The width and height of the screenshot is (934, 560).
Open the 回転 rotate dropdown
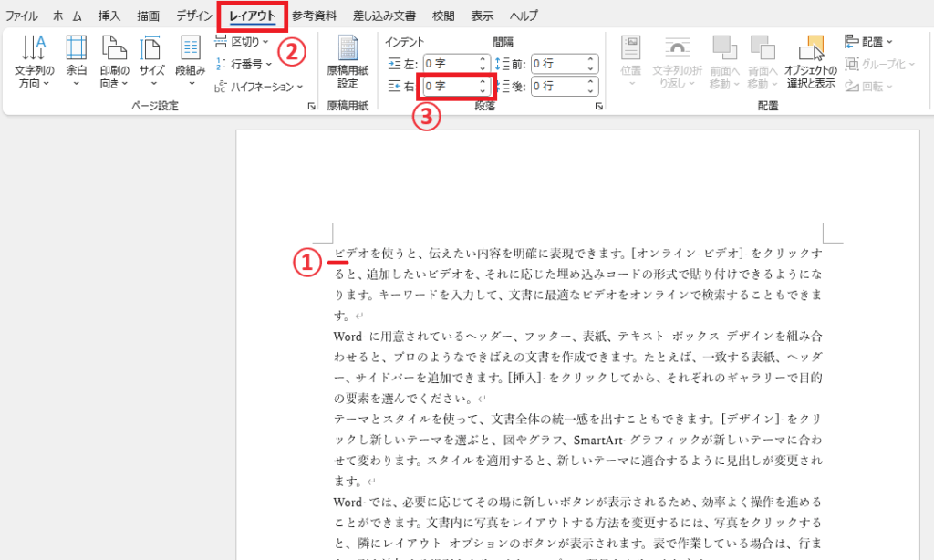(869, 87)
